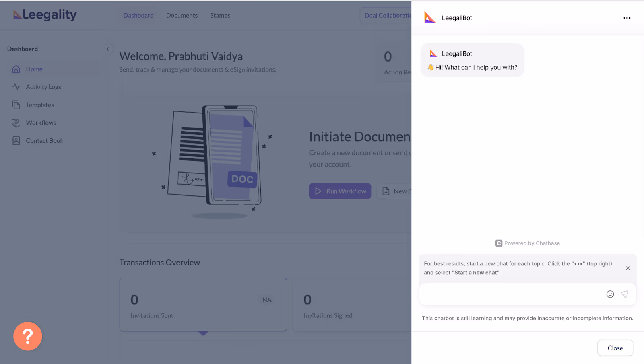644x364 pixels.
Task: Click the emoji picker icon in chat input
Action: tap(610, 294)
